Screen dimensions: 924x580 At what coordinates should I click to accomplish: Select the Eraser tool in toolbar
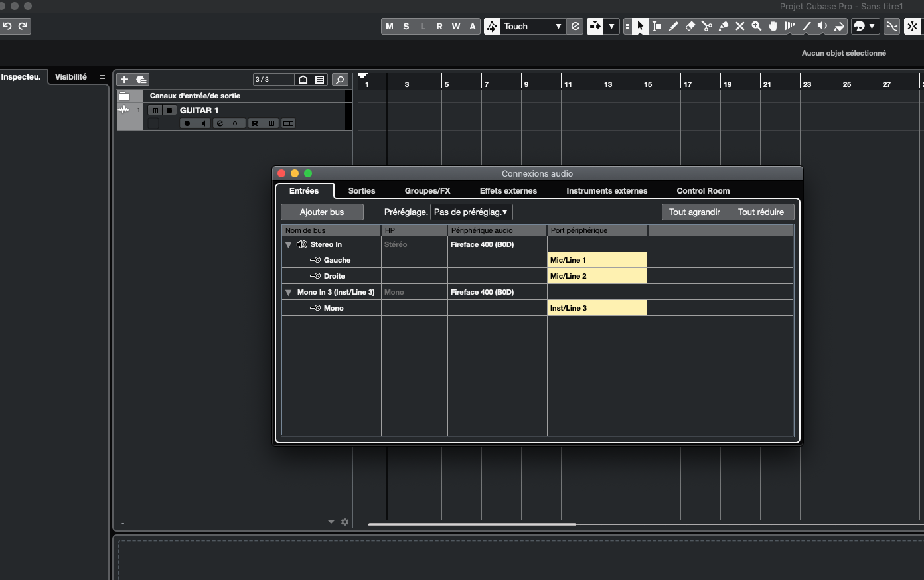click(x=690, y=27)
